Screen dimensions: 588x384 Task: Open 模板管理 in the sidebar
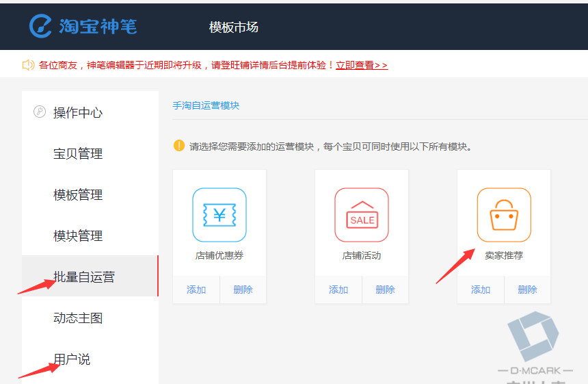click(78, 195)
